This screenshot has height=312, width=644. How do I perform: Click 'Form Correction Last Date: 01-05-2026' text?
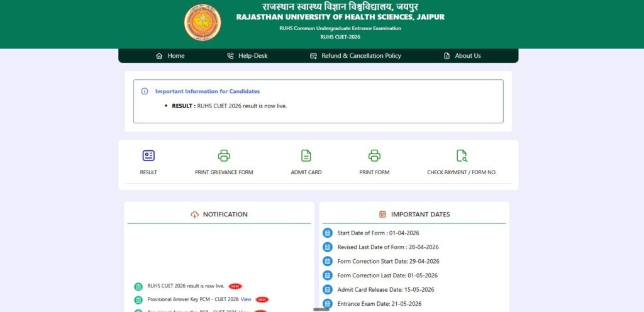click(387, 276)
